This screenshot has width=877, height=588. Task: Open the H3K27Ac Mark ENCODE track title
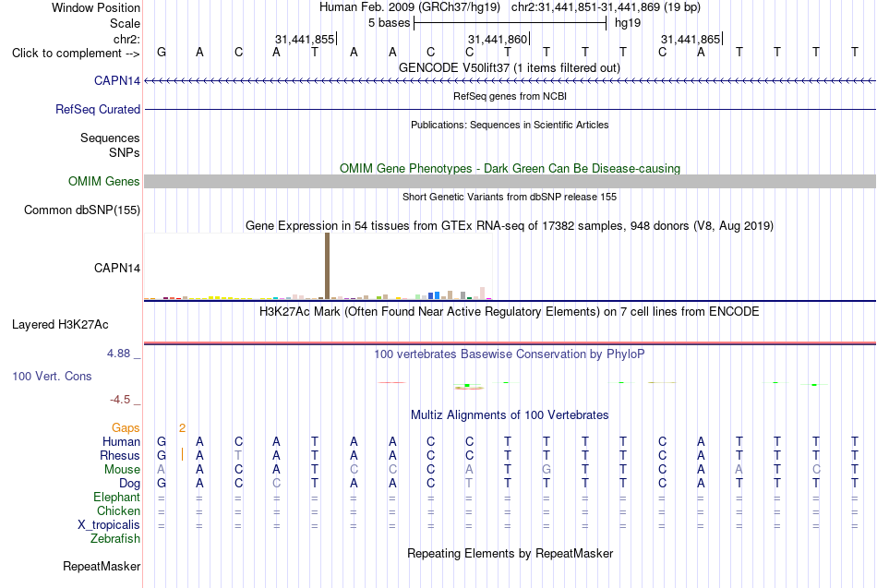click(x=510, y=312)
